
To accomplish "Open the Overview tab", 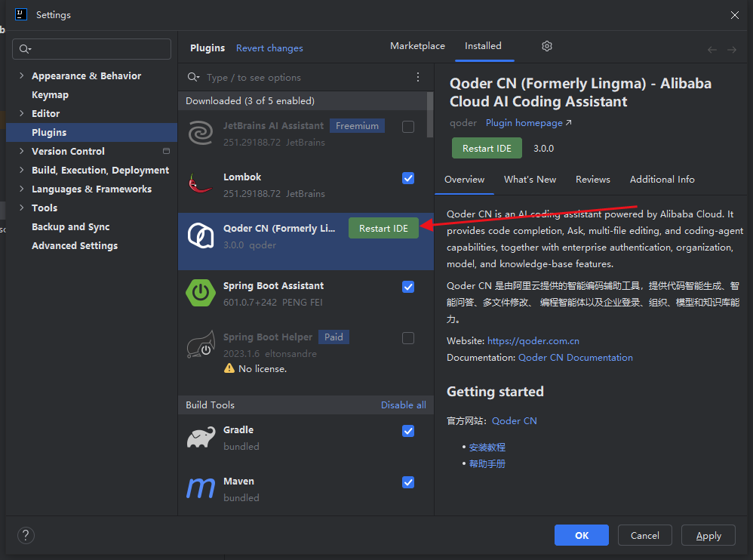I will pyautogui.click(x=464, y=179).
